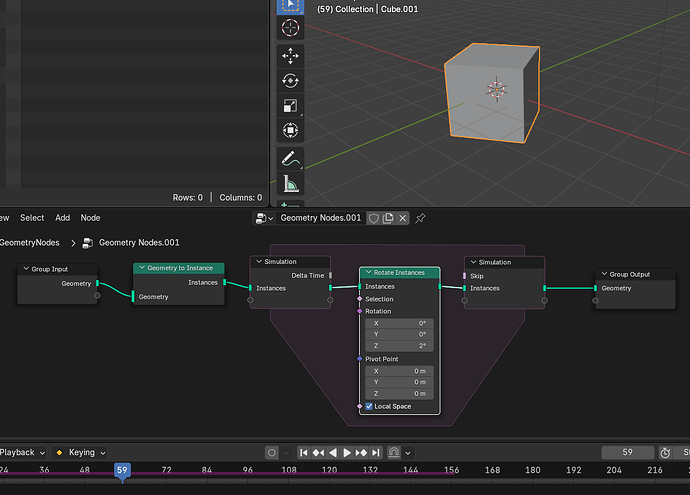This screenshot has width=690, height=495.
Task: Duplicate the Geometry Nodes.001 node group
Action: 388,218
